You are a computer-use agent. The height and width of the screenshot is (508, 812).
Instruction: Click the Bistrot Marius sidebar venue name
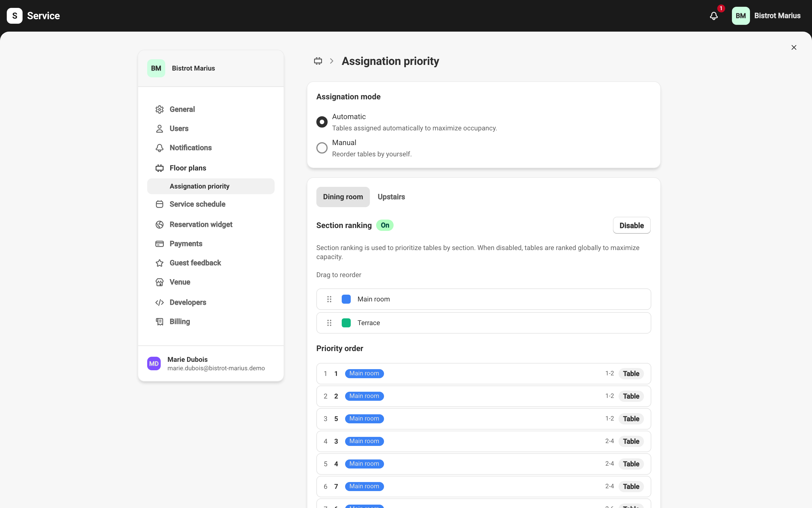193,68
